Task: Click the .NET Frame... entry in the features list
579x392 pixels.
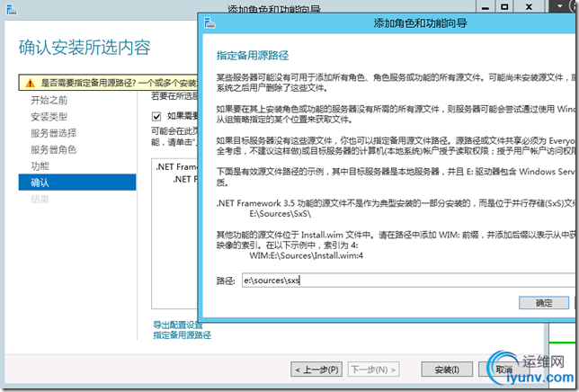Action: 176,167
